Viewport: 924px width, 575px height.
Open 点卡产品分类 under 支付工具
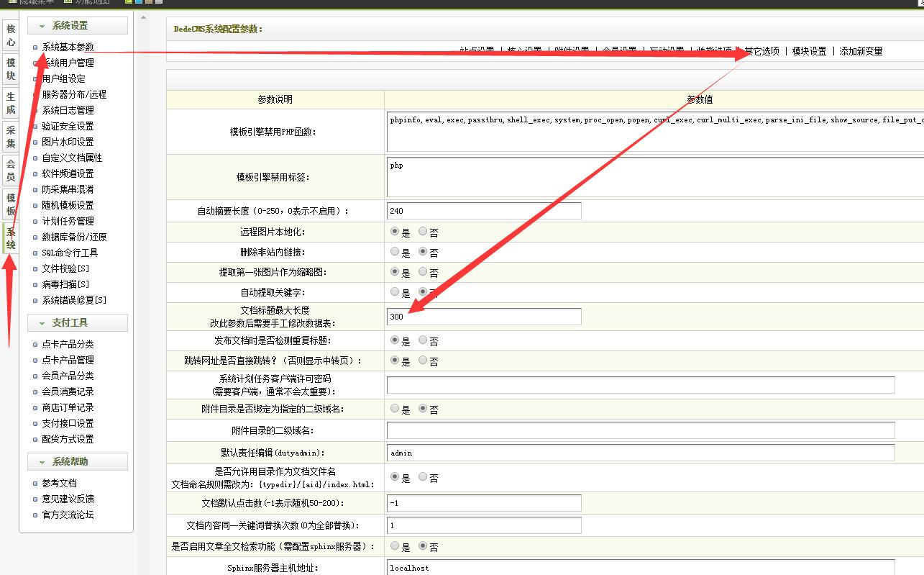click(x=68, y=344)
